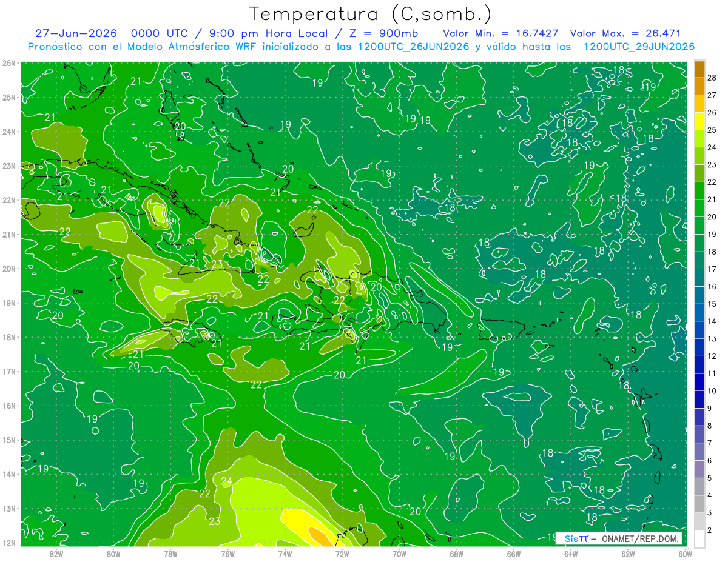Click the "Valor Max. = 26.471" text
728x562 pixels.
pos(625,33)
